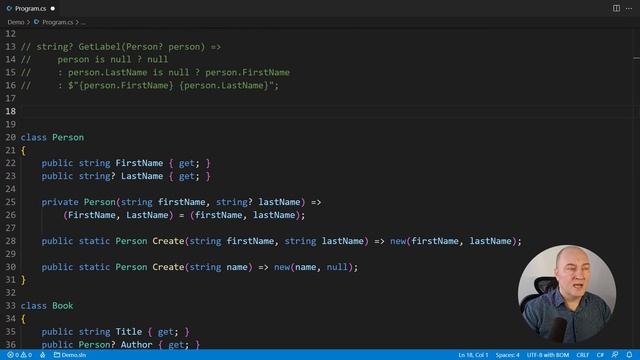
Task: Click the Title property on line 35
Action: point(129,332)
